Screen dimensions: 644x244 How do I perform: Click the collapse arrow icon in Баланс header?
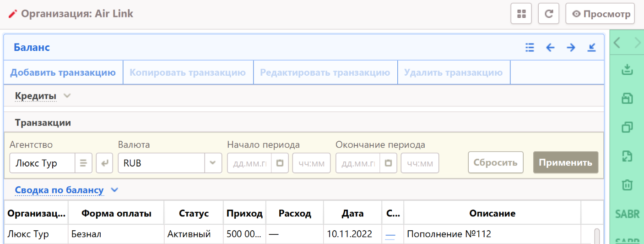591,47
